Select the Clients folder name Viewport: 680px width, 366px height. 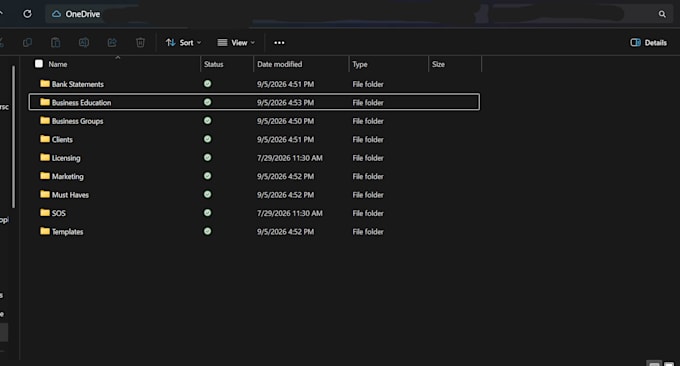(x=62, y=140)
